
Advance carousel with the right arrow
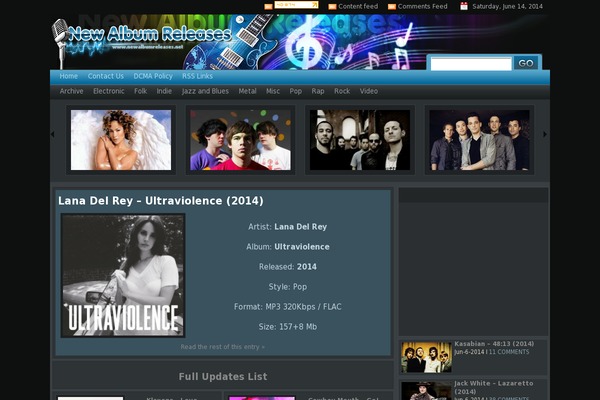click(545, 134)
